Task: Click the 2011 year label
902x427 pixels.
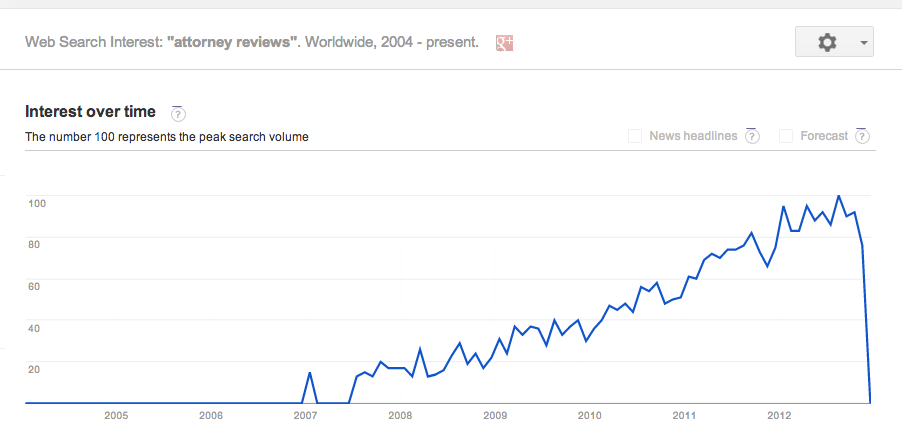Action: tap(684, 415)
